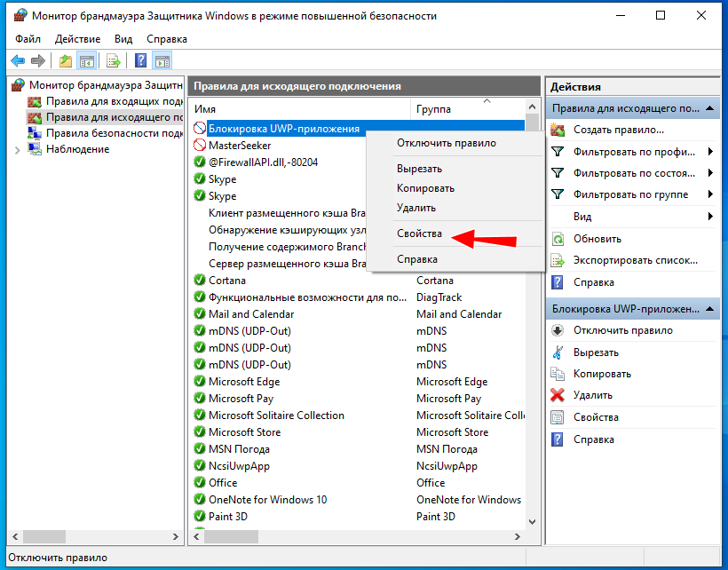Click the green check icon beside Paint 3D
728x570 pixels.
[x=200, y=516]
